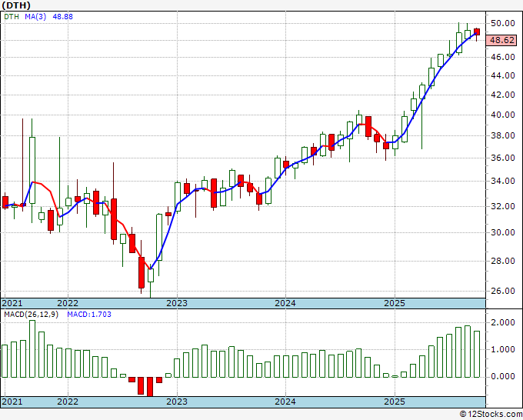This screenshot has width=523, height=420.
Task: Click the latest red candlestick near 49
Action: [x=477, y=32]
